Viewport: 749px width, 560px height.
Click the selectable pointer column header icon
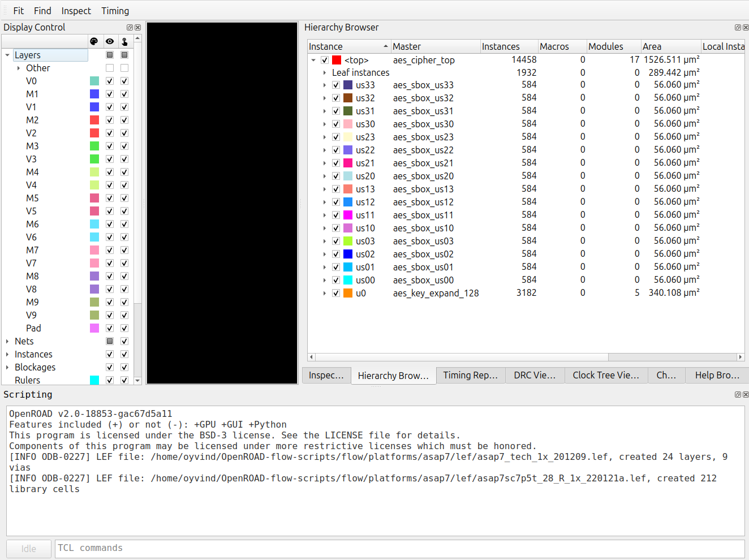tap(124, 41)
